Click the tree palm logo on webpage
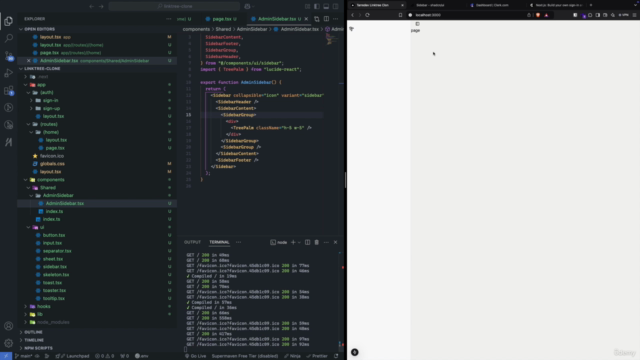The height and width of the screenshot is (360, 640). click(x=351, y=29)
